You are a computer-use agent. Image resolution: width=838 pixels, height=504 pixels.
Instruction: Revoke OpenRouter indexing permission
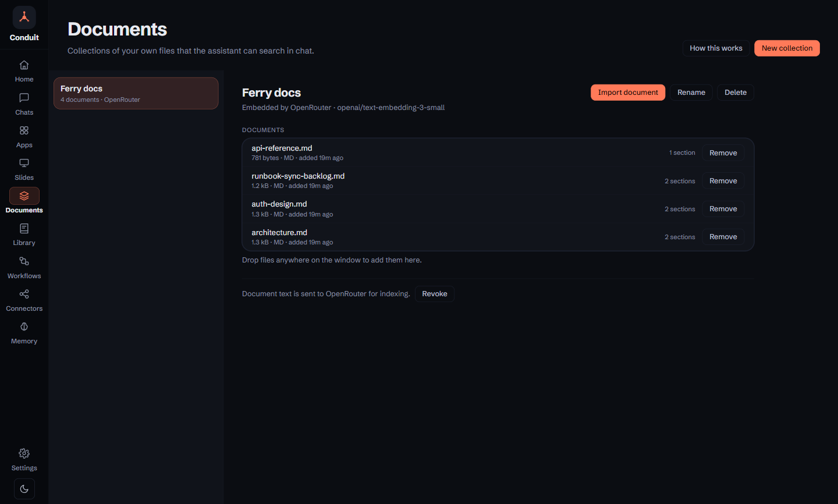click(435, 294)
